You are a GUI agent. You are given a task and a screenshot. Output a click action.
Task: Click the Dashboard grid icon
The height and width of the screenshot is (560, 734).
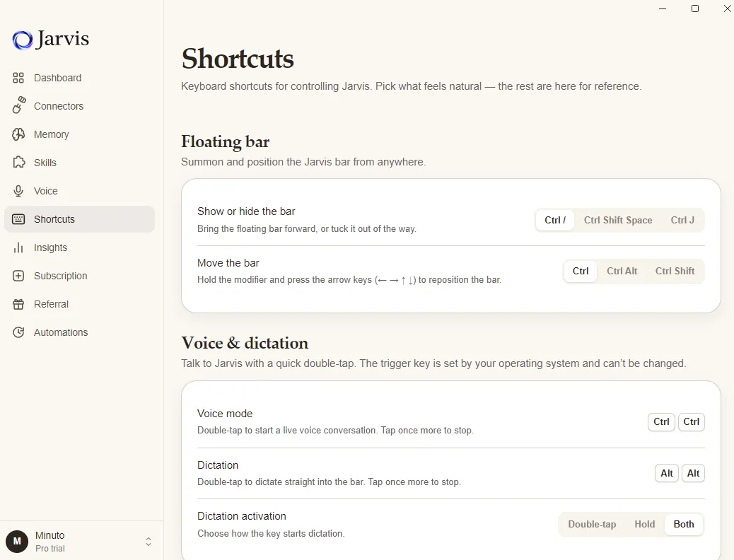click(18, 78)
